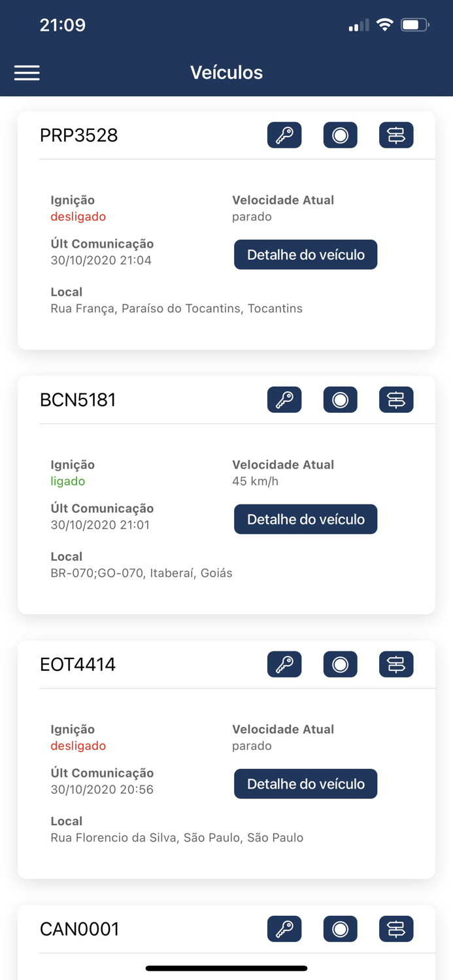Tap the circle record icon for BCN5181
The image size is (453, 980).
coord(341,400)
